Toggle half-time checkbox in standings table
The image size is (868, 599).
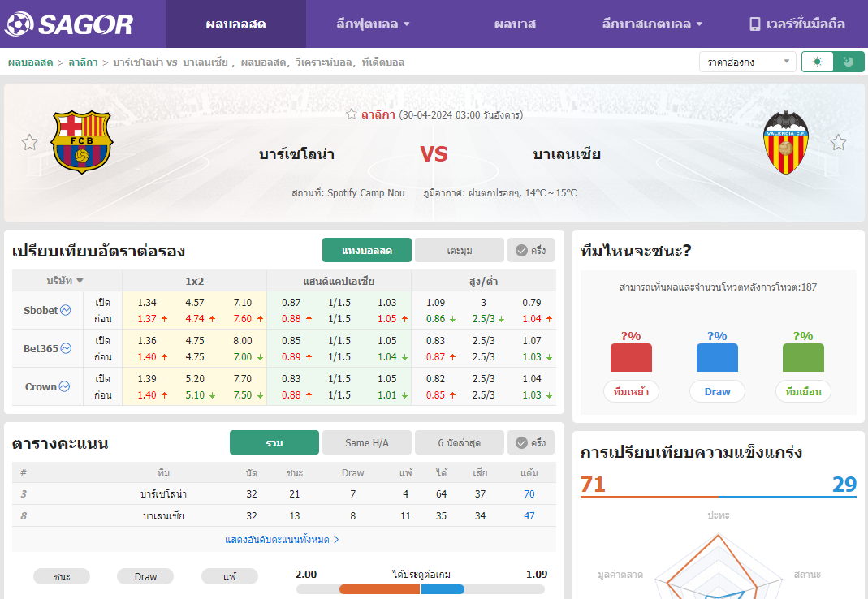pos(531,443)
